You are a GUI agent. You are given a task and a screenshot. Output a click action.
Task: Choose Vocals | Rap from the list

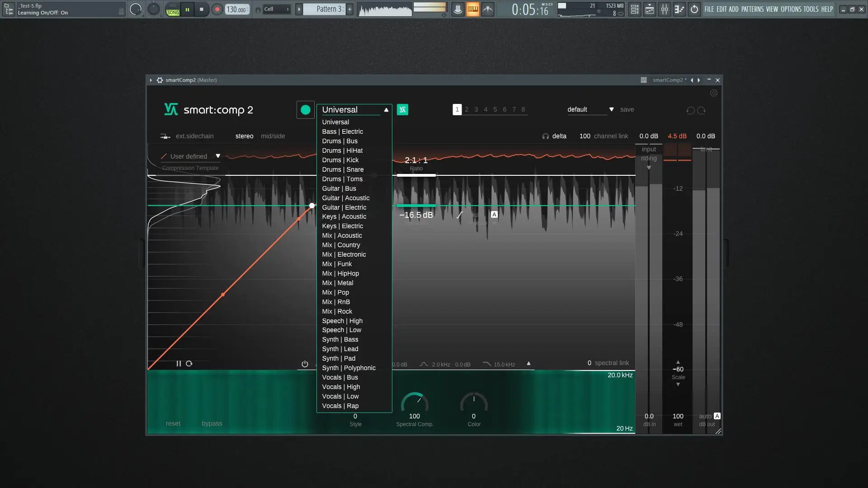(x=340, y=406)
